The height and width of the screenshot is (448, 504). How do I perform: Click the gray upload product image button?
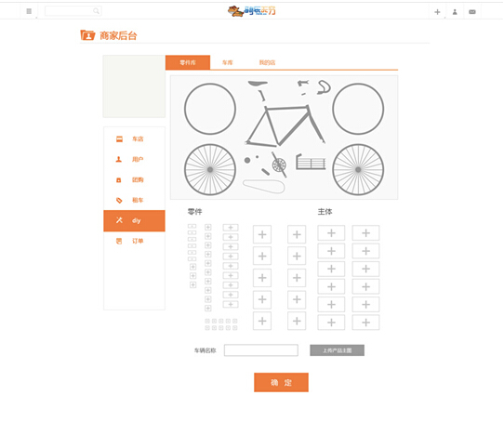(x=338, y=350)
